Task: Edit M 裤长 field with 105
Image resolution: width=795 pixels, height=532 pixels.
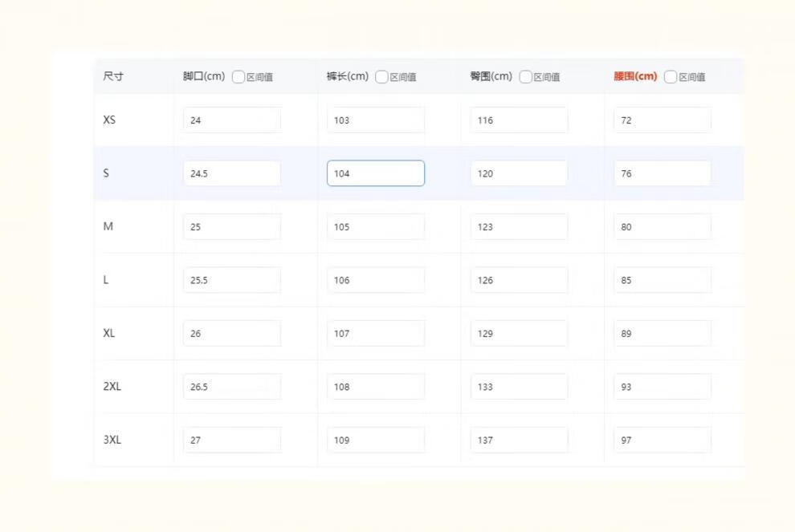Action: 376,227
